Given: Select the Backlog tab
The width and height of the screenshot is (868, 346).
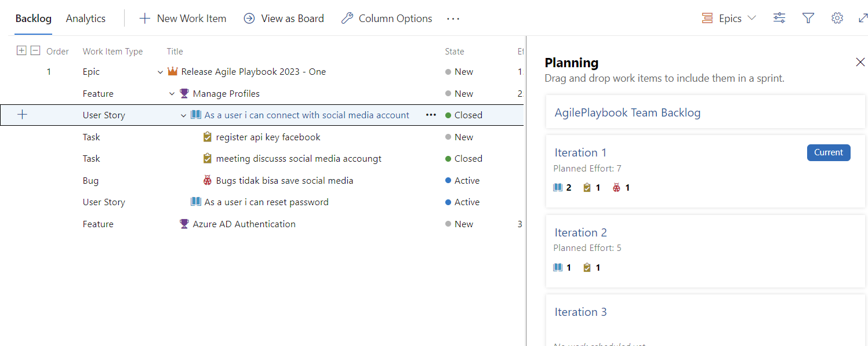Looking at the screenshot, I should point(34,19).
